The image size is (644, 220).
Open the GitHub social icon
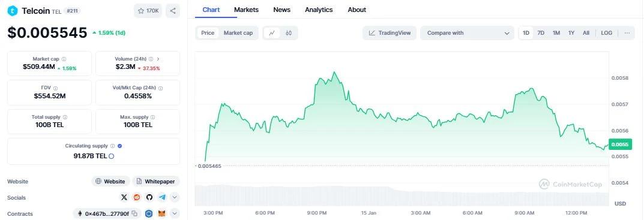point(149,197)
